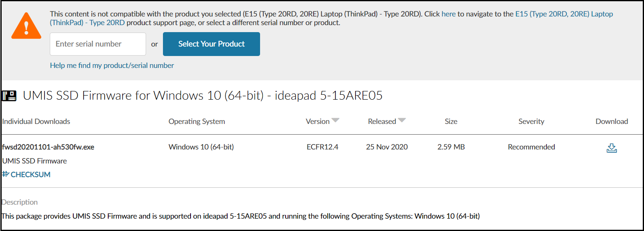
Task: Sort by Released date arrow
Action: click(x=402, y=121)
